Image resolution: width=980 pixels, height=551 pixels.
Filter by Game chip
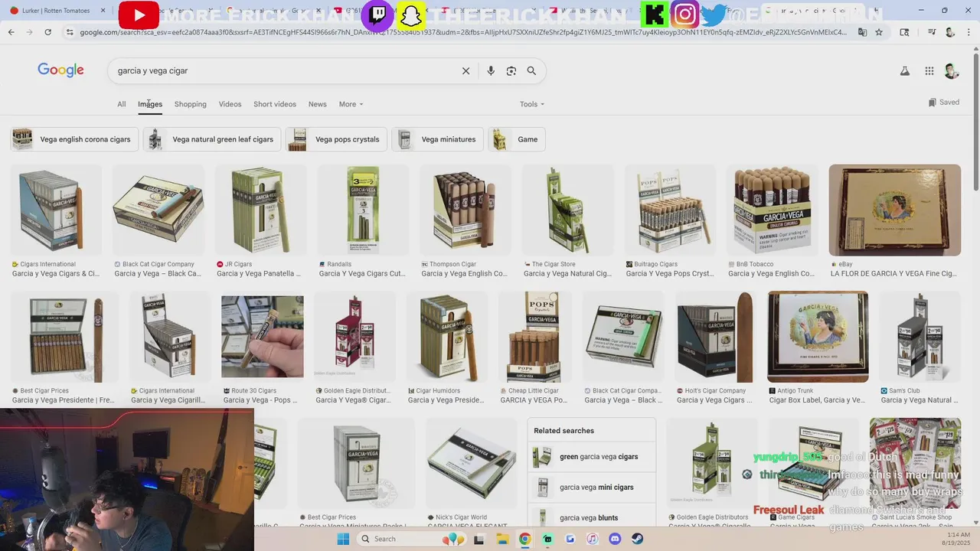pyautogui.click(x=517, y=139)
